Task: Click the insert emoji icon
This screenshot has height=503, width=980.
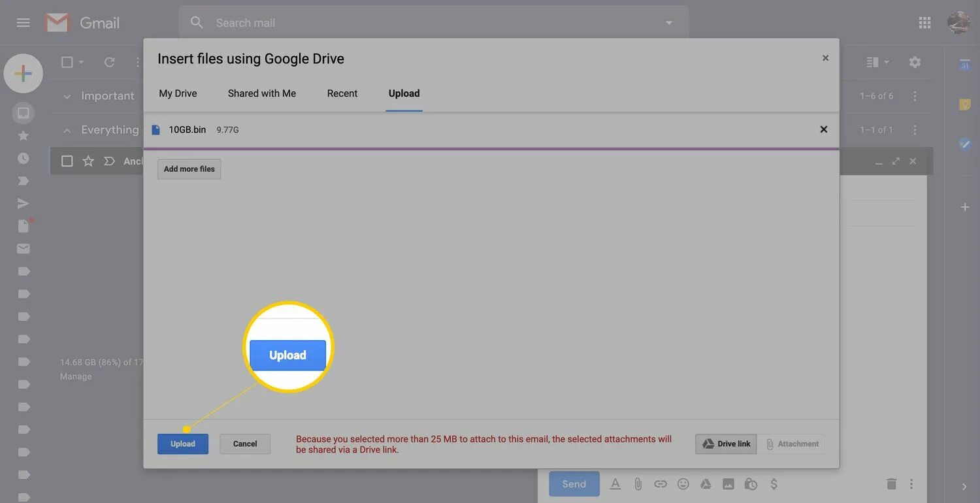Action: [x=683, y=484]
